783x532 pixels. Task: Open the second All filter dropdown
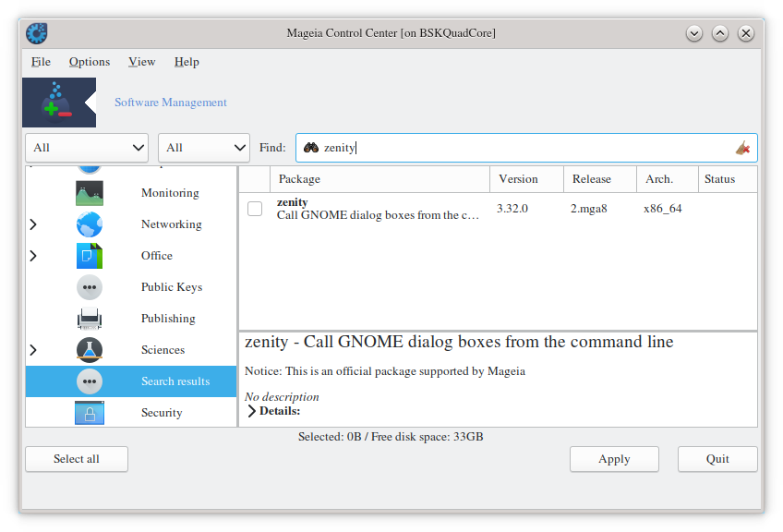click(x=204, y=148)
